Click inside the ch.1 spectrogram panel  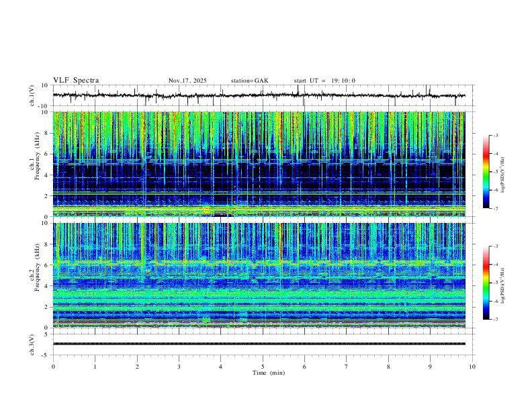point(259,164)
